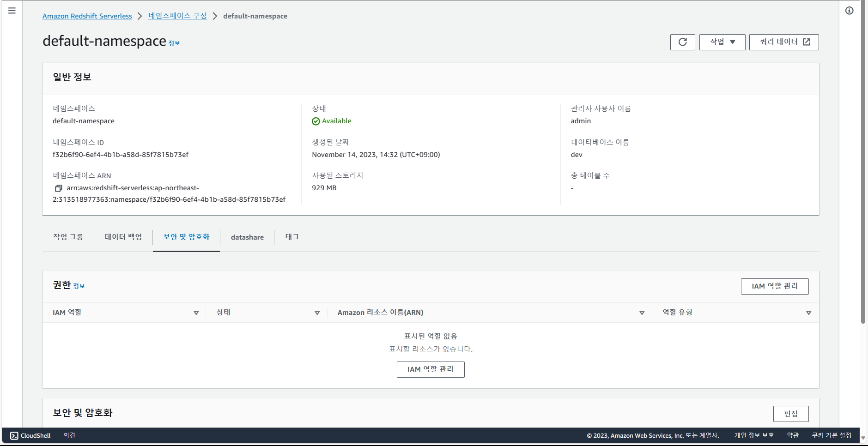This screenshot has height=446, width=868.
Task: Copy the namespace ARN
Action: pyautogui.click(x=58, y=188)
